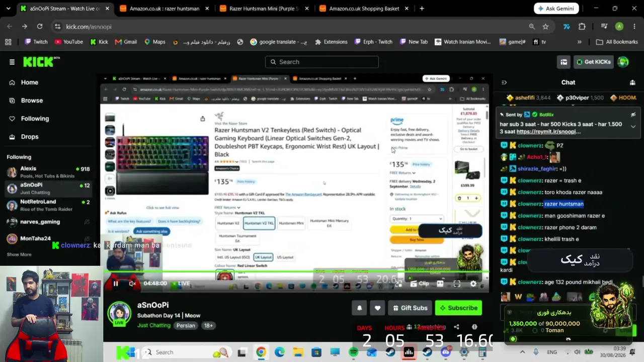The image size is (644, 362).
Task: Click the Just Chatting category link
Action: point(154,325)
